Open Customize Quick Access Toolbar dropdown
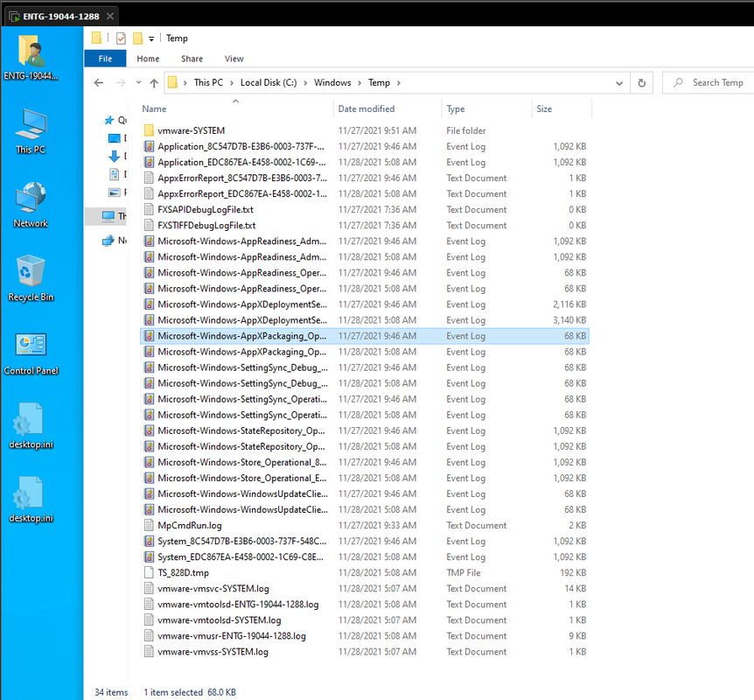This screenshot has height=700, width=754. (x=151, y=38)
